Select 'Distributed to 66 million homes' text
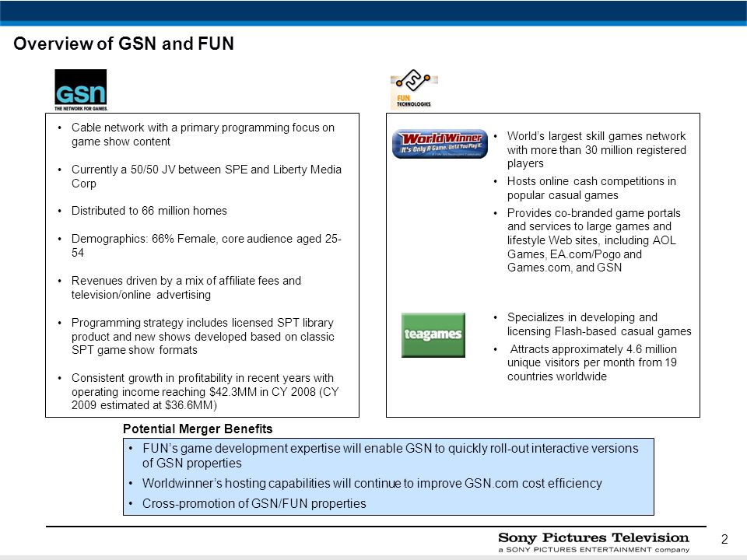Screen dimensions: 747x560 tap(149, 211)
